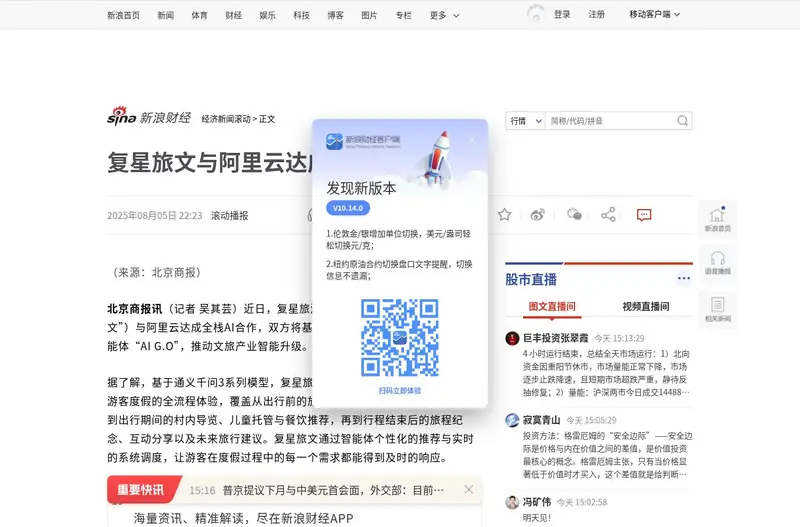Open the 行情 search type dropdown
Screen dimensions: 800x527
(526, 121)
